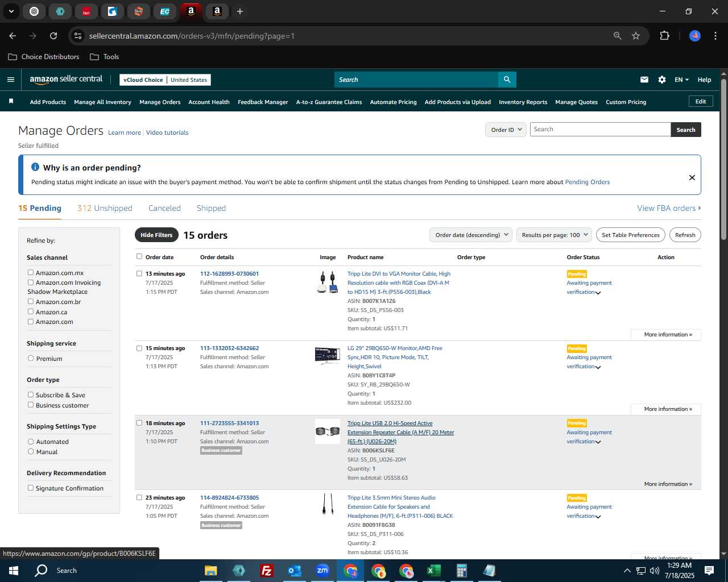This screenshot has height=582, width=728.
Task: Click the blue info icon in banner
Action: click(35, 167)
